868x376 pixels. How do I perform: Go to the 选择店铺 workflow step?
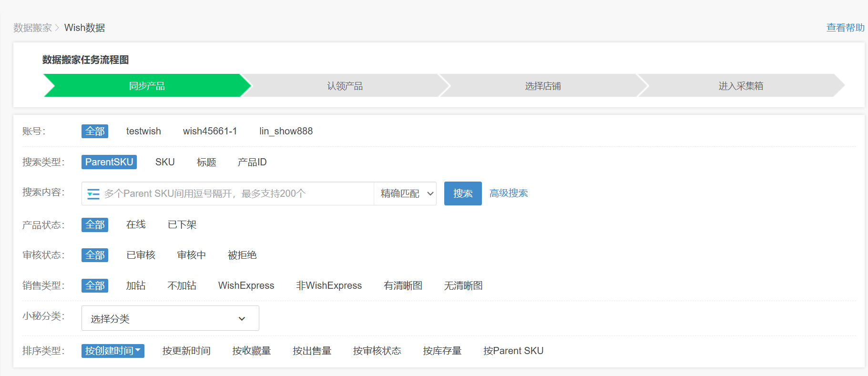click(x=542, y=86)
